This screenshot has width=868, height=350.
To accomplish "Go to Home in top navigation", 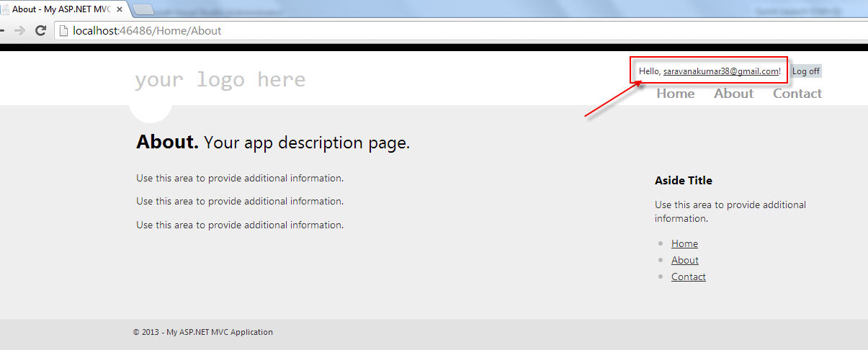I will tap(675, 94).
